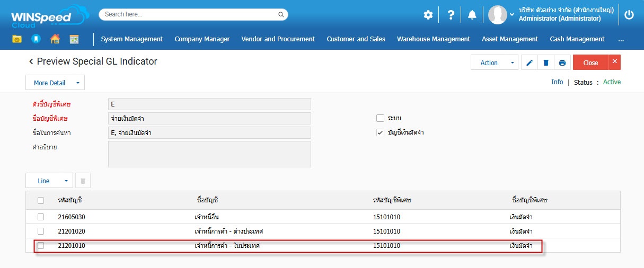Open the blue bookmark icon
This screenshot has width=644, height=268.
36,39
